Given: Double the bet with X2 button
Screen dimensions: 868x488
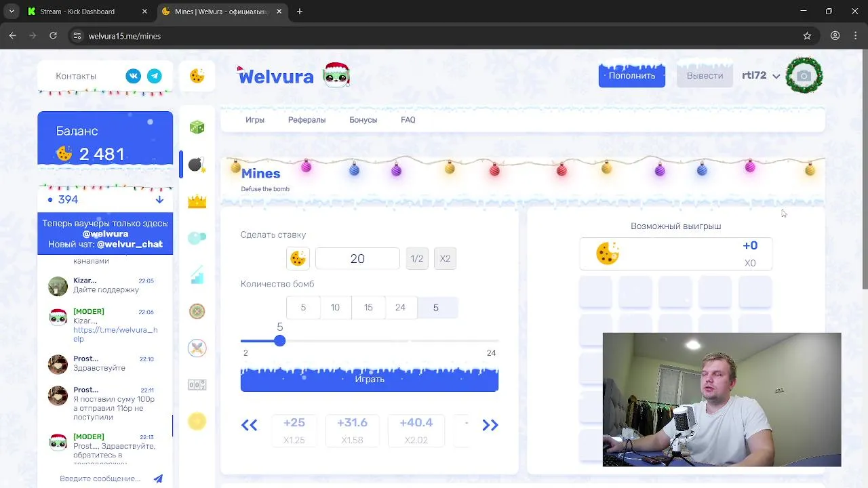Looking at the screenshot, I should pos(445,258).
